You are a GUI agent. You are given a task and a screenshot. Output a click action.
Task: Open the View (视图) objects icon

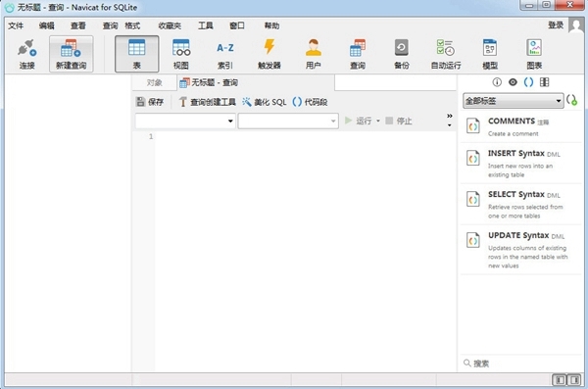[x=180, y=54]
